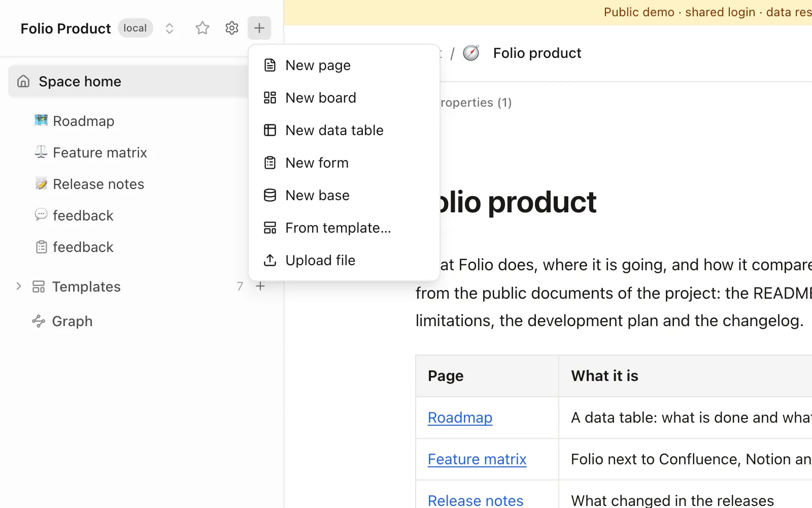Star the Folio Product space as favorite
The width and height of the screenshot is (812, 508).
[202, 28]
